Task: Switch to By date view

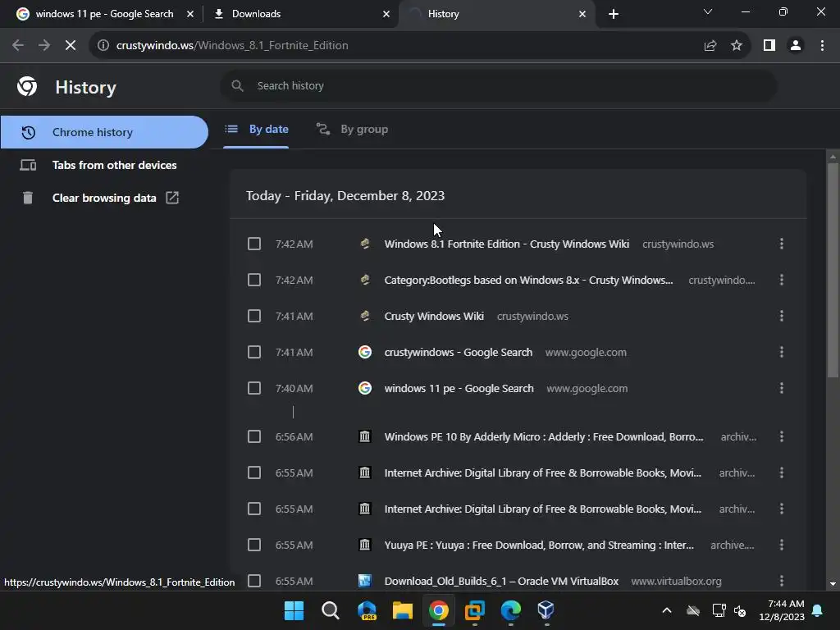Action: pyautogui.click(x=256, y=129)
